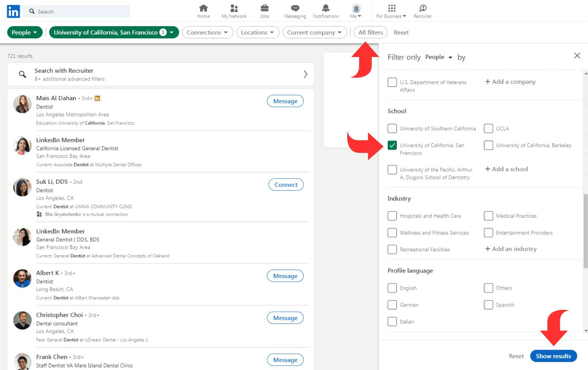Open the Current company dropdown
This screenshot has width=588, height=370.
(x=315, y=32)
